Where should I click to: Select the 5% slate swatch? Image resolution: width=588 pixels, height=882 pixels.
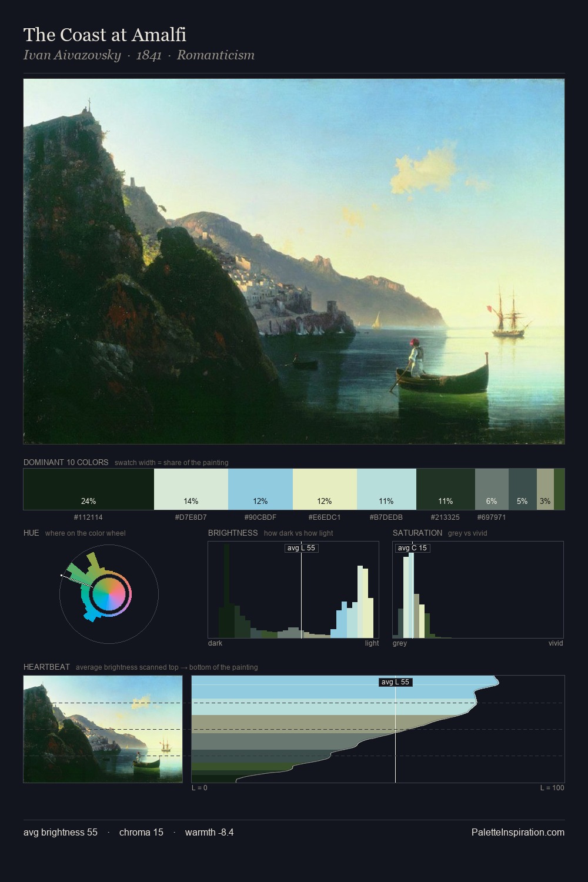tap(523, 489)
